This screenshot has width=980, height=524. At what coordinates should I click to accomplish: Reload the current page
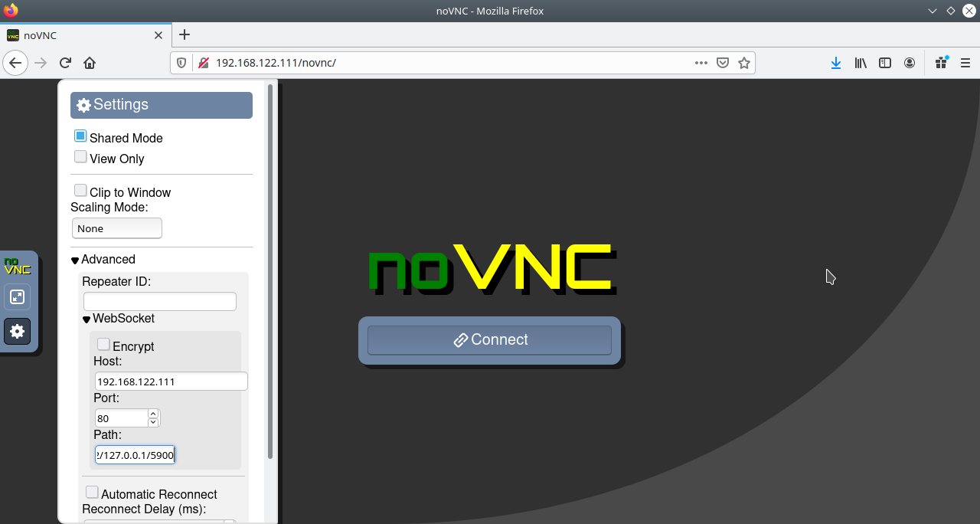(x=65, y=63)
